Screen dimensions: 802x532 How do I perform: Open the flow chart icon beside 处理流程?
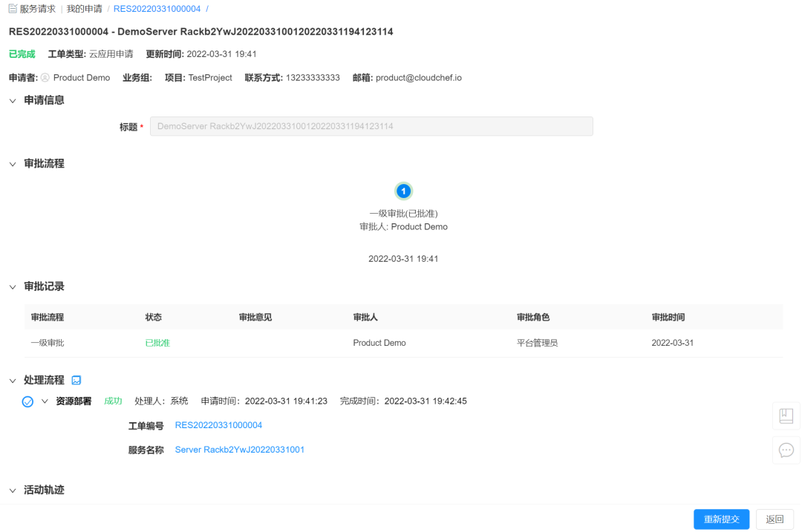(76, 378)
